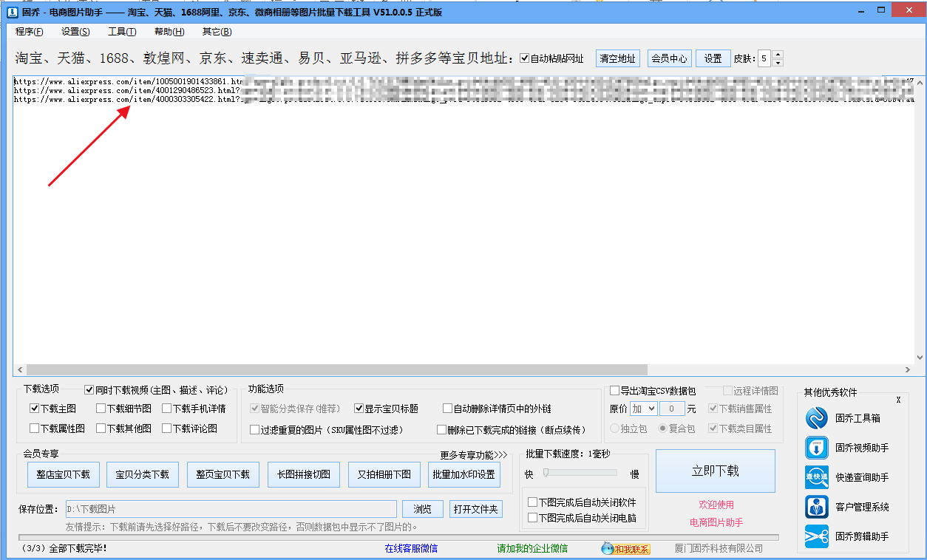Launch 固乔视频助手 via its download icon
Viewport: 927px width, 560px height.
(817, 448)
